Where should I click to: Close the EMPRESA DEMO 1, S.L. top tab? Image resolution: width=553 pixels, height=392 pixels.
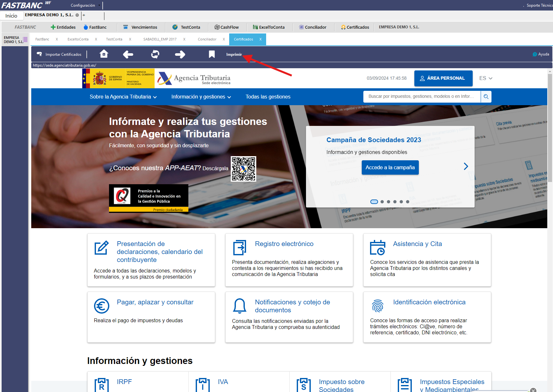tap(77, 15)
